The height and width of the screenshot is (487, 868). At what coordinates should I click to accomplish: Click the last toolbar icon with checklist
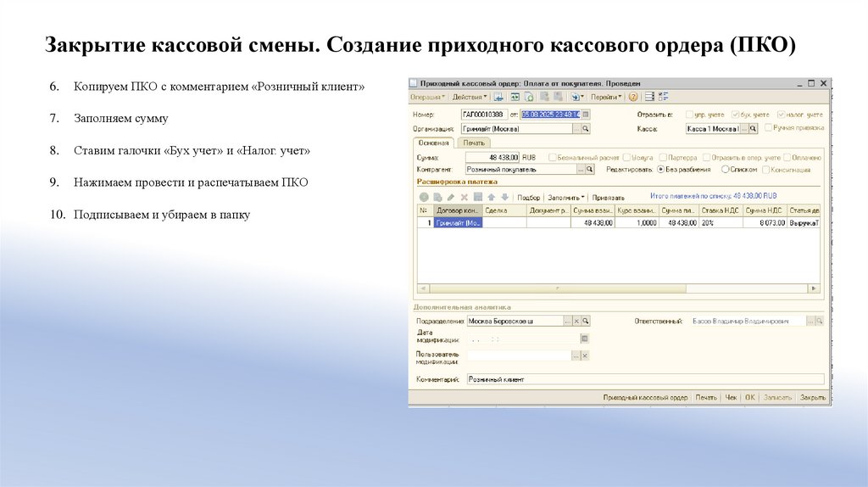(x=663, y=97)
